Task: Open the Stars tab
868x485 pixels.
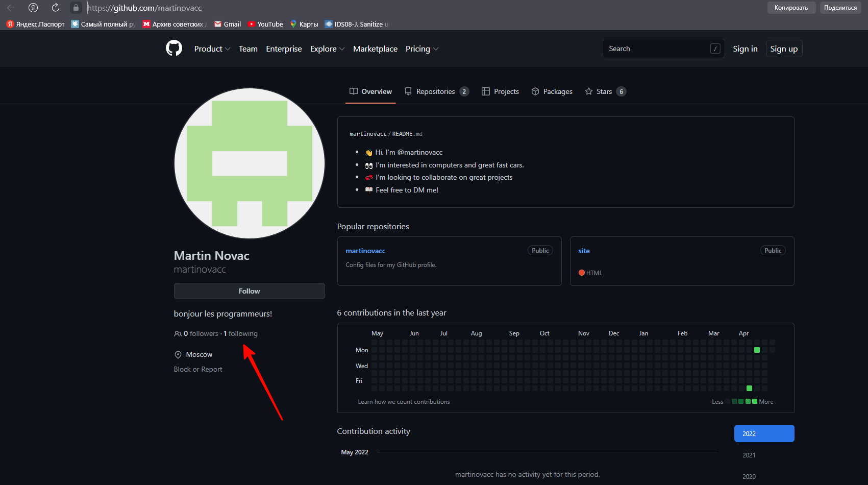Action: [x=604, y=91]
